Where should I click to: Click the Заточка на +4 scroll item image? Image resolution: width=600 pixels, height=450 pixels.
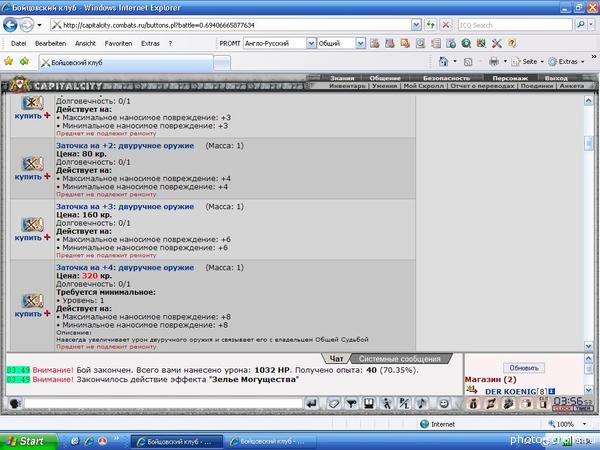click(33, 300)
